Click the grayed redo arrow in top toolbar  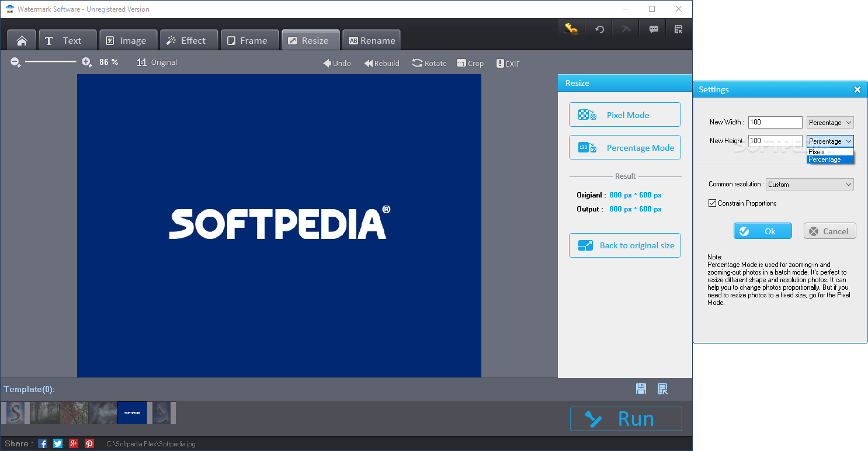pos(626,29)
